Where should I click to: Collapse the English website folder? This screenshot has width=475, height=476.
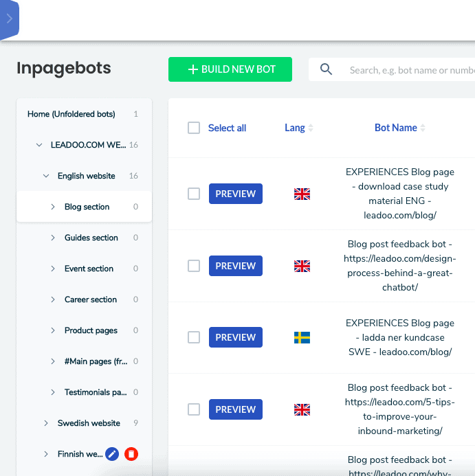coord(46,176)
